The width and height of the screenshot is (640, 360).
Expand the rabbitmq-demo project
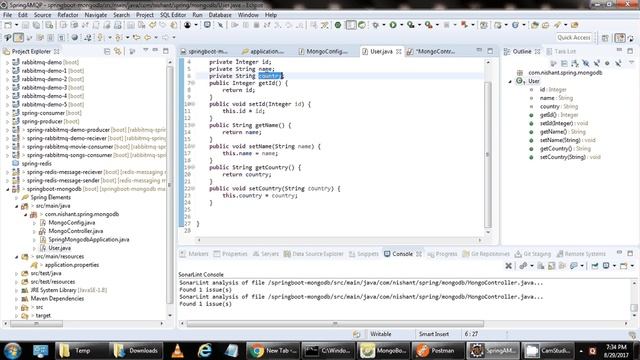[7, 62]
